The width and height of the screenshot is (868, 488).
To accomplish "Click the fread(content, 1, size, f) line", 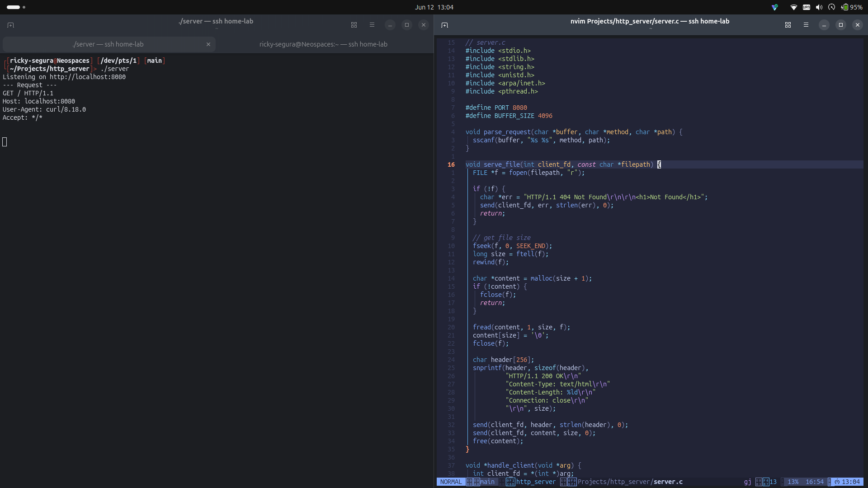I will (x=522, y=327).
